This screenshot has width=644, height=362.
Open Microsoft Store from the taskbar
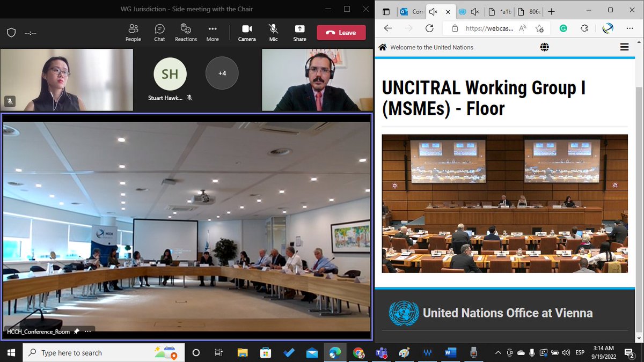(265, 352)
